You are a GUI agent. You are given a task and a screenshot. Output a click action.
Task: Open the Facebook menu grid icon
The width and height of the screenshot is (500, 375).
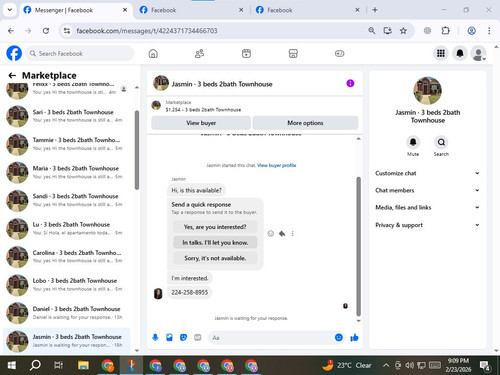[441, 53]
